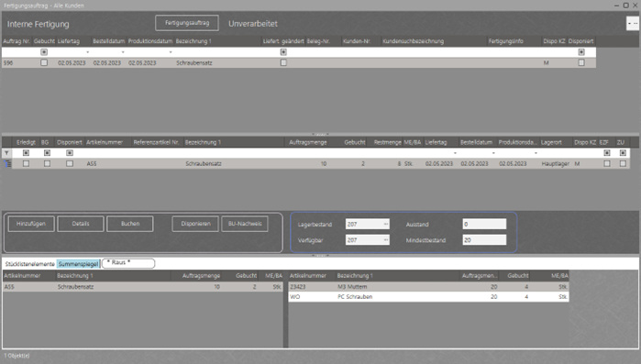Viewport: 641px width, 364px height.
Task: Click the Fertigungsauftrag button
Action: coord(187,23)
